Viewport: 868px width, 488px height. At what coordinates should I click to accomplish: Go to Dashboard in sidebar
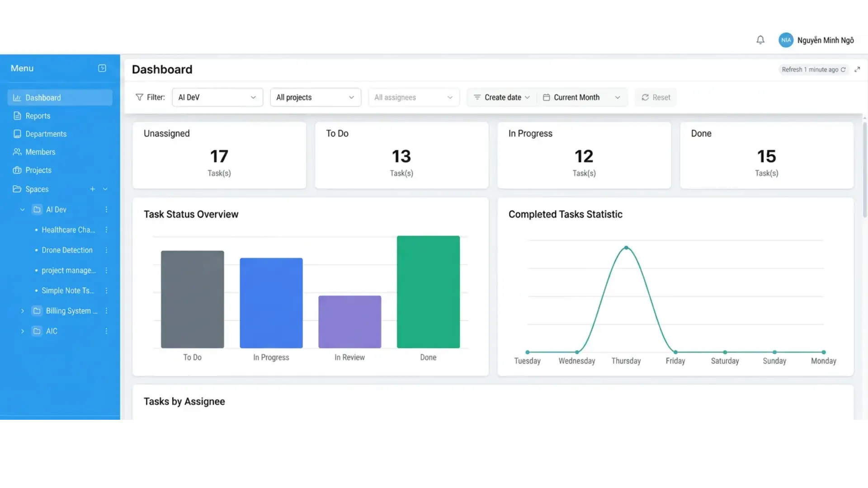tap(60, 98)
